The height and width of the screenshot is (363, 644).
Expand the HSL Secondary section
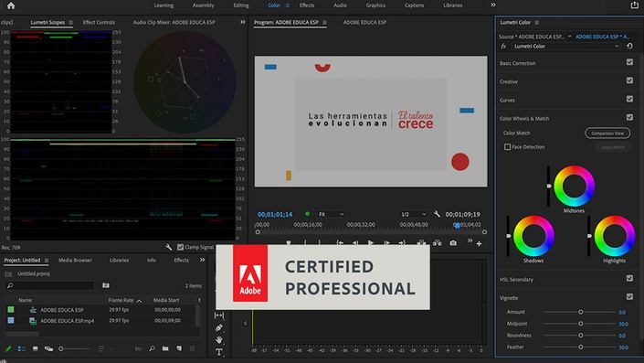pyautogui.click(x=516, y=280)
